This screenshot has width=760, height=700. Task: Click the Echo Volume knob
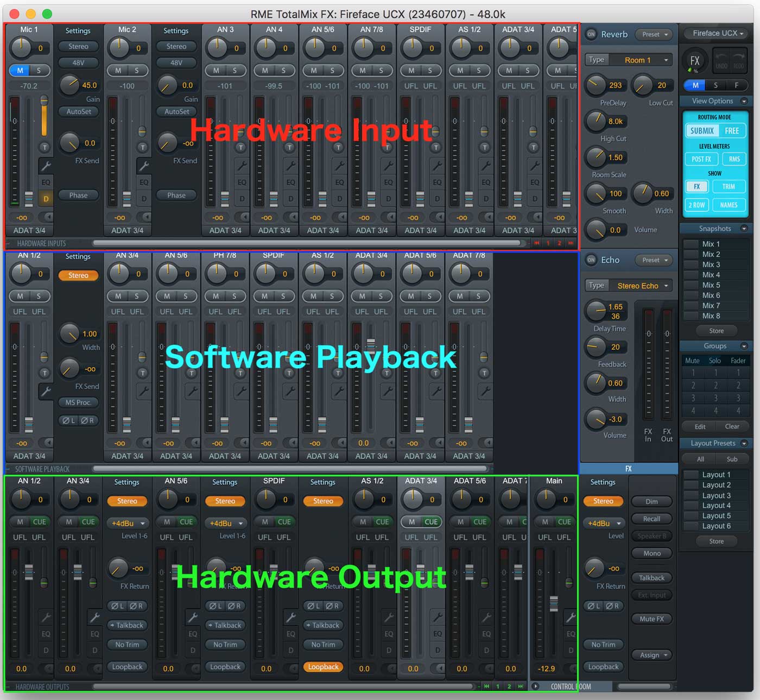(595, 419)
